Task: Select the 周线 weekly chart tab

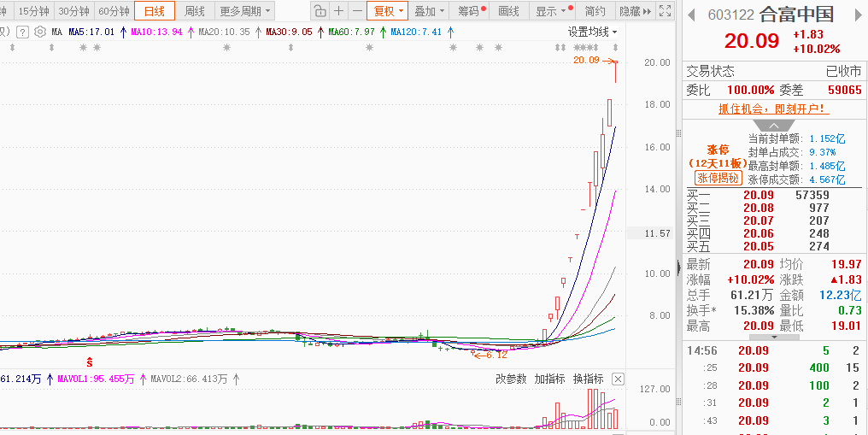Action: (194, 10)
